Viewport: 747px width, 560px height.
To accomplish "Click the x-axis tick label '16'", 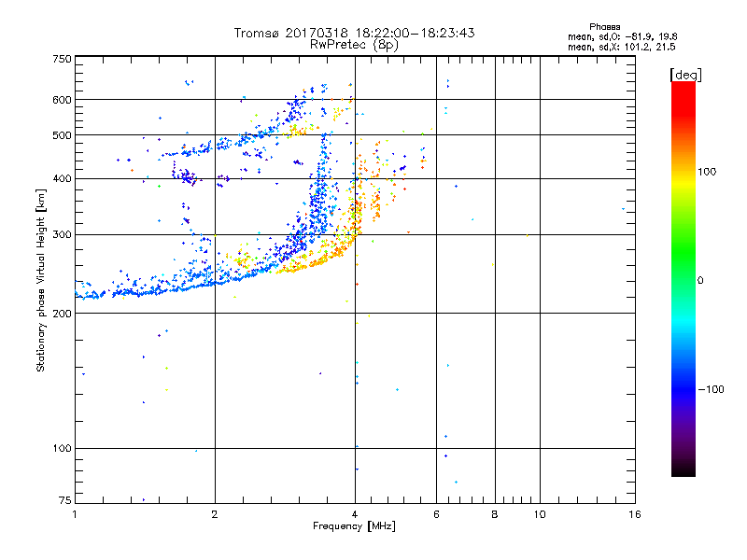I will click(x=635, y=514).
